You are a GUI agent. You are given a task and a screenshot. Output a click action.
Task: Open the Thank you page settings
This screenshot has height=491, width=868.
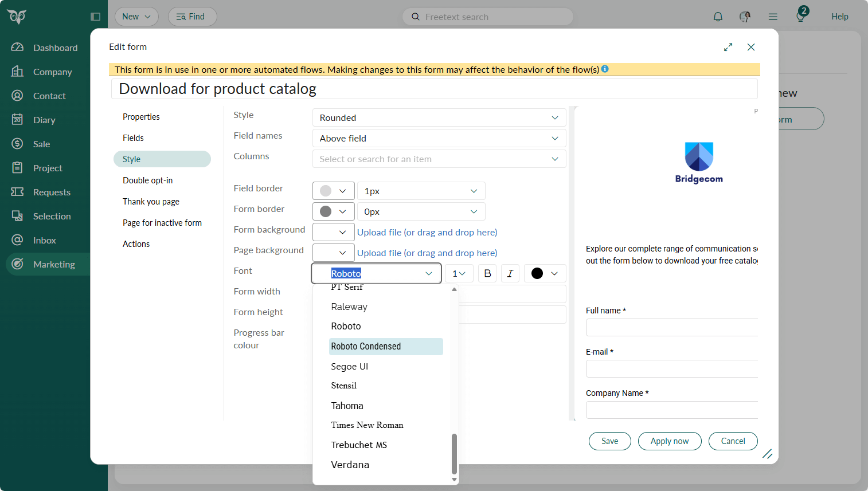[x=151, y=201]
